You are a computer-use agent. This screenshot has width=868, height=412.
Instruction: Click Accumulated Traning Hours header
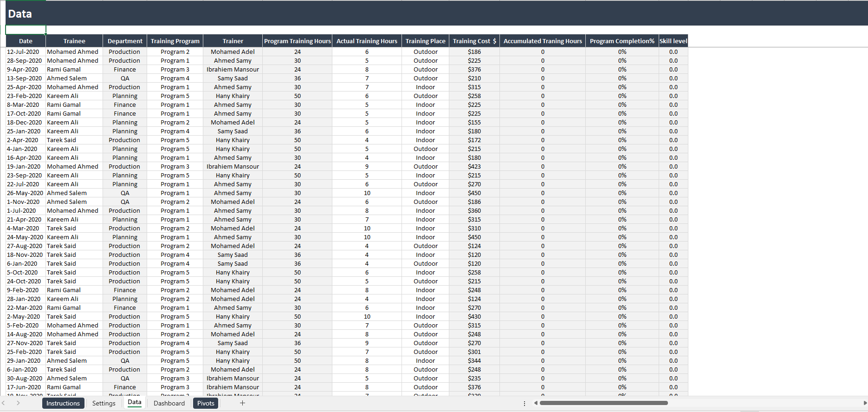pyautogui.click(x=543, y=41)
